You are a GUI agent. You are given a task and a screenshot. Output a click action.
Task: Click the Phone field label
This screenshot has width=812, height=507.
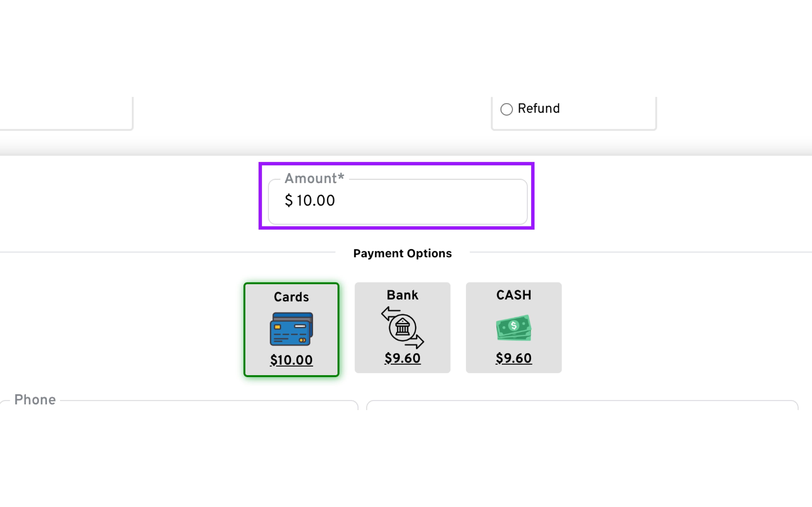tap(35, 400)
